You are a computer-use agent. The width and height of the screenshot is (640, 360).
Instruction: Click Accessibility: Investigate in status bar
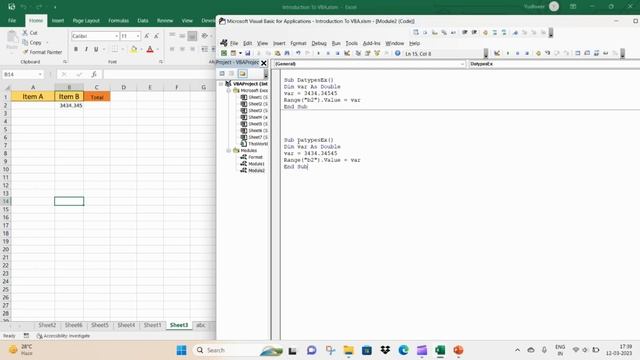63,336
